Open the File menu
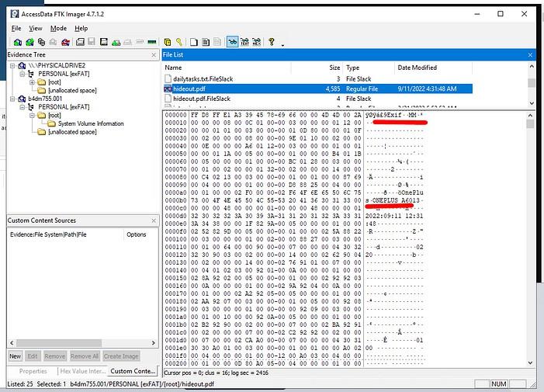The image size is (544, 392). pos(16,29)
